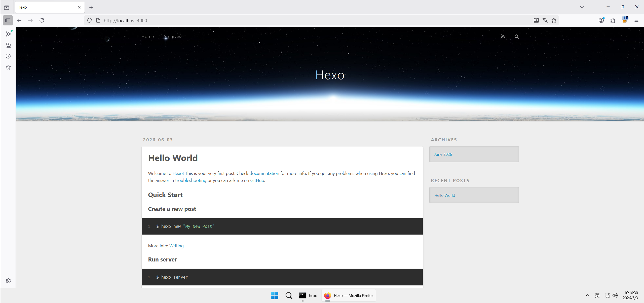Go to the Home nav link
This screenshot has height=303, width=644.
147,36
